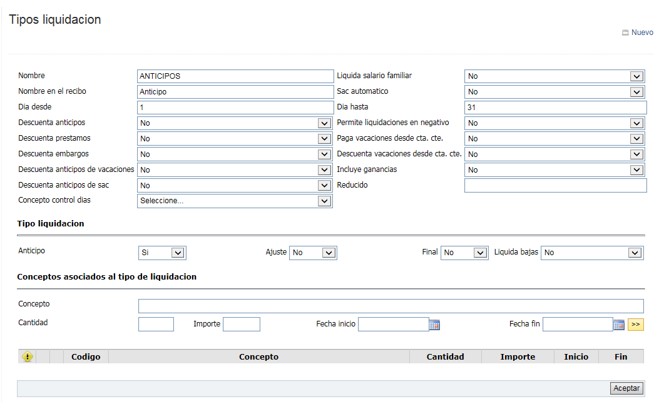
Task: Expand the Liquida salario familiar dropdown
Action: click(554, 76)
